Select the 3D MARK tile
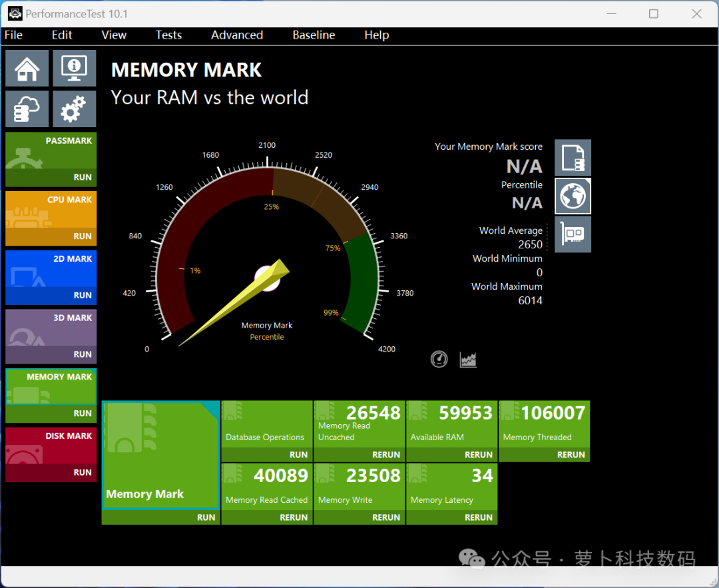Image resolution: width=719 pixels, height=588 pixels. (x=51, y=328)
